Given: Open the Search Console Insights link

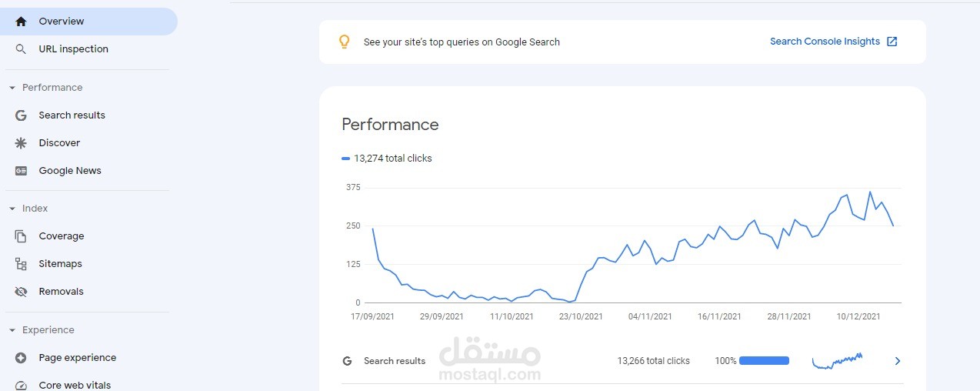Looking at the screenshot, I should pos(825,42).
